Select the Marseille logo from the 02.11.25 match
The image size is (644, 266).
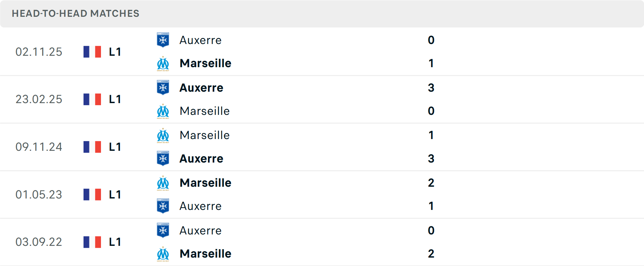pos(163,63)
